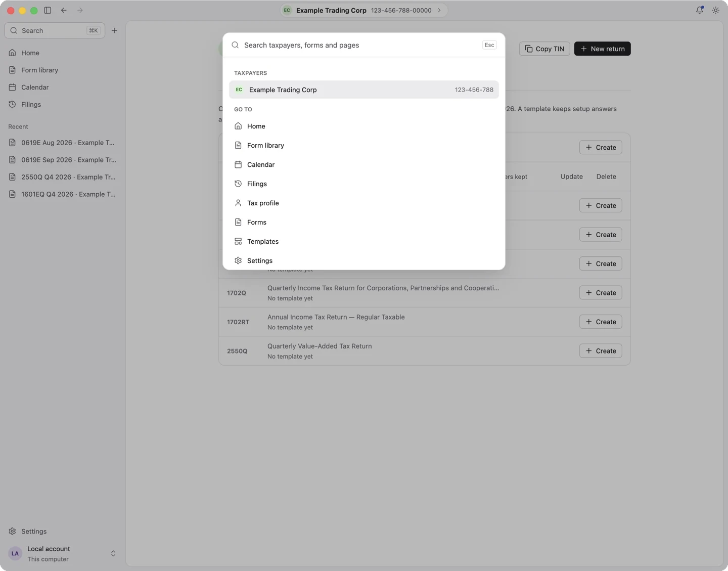Switch theme with the sun icon
728x571 pixels.
click(716, 10)
